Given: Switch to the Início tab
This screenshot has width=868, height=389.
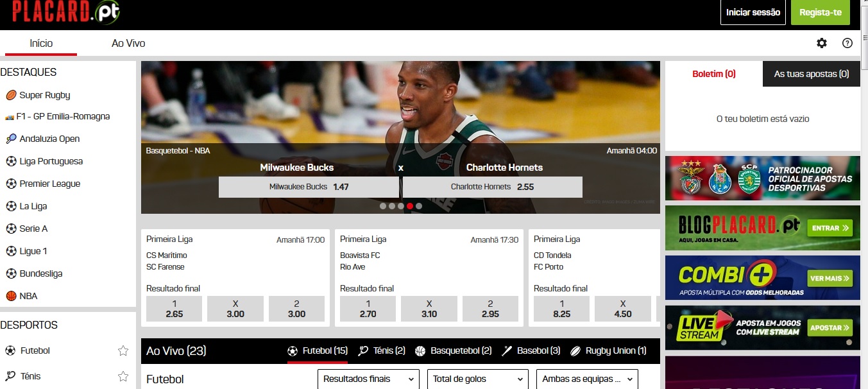Looking at the screenshot, I should (41, 44).
